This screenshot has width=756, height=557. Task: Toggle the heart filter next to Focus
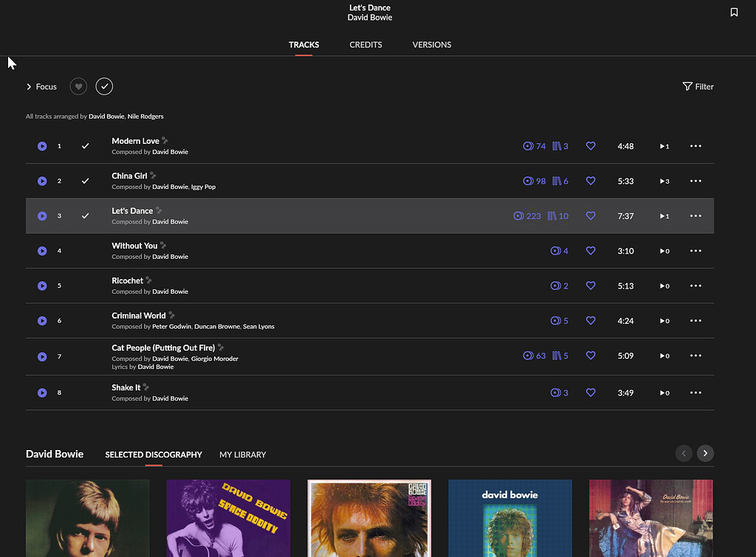[78, 86]
